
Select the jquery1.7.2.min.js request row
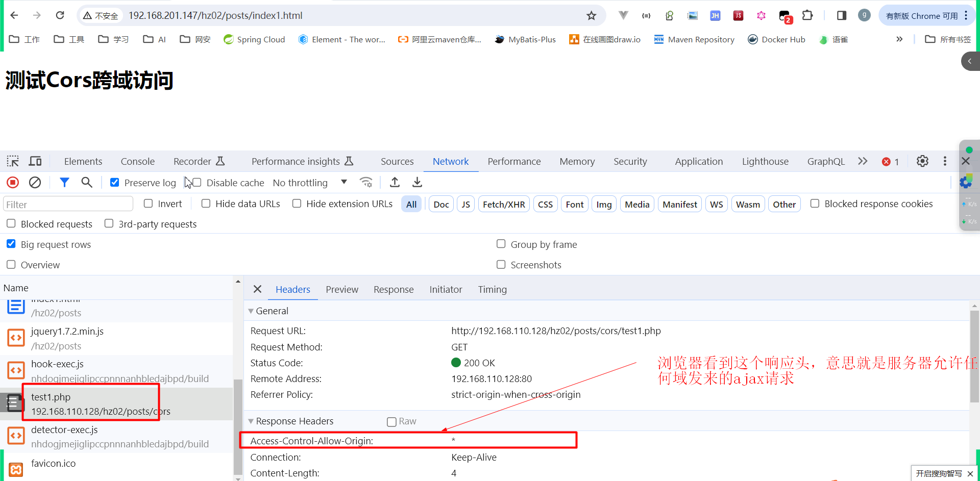[x=116, y=339]
